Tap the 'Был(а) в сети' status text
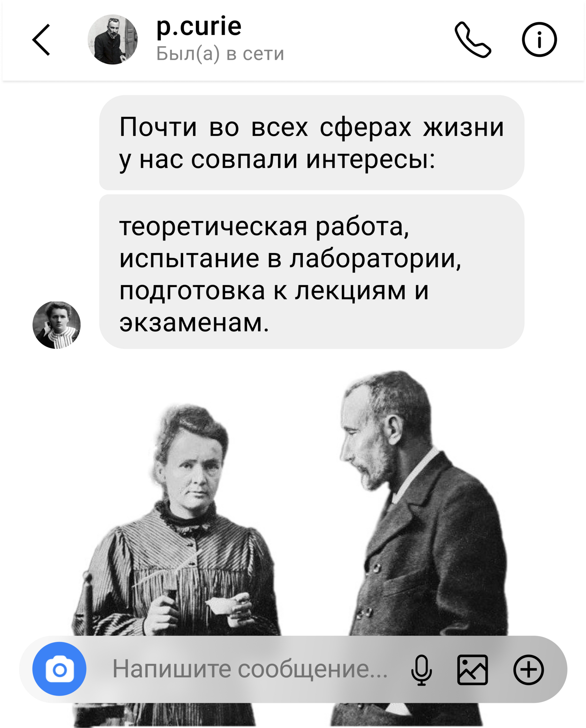The image size is (586, 728). 220,54
